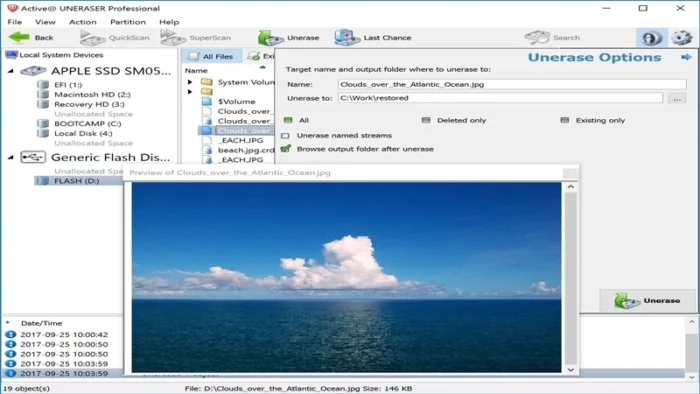Image resolution: width=700 pixels, height=394 pixels.
Task: Launch SuperScan from the toolbar
Action: 196,37
